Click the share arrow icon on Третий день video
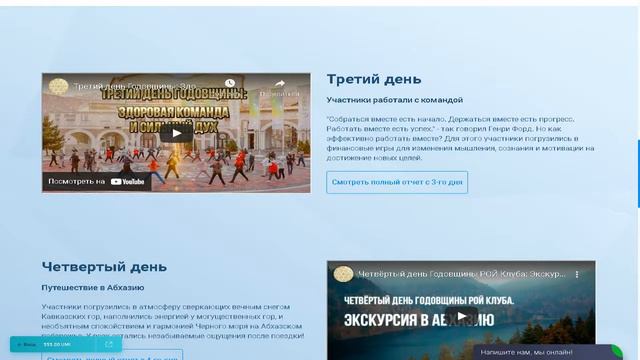This screenshot has height=360, width=640. coord(280,83)
